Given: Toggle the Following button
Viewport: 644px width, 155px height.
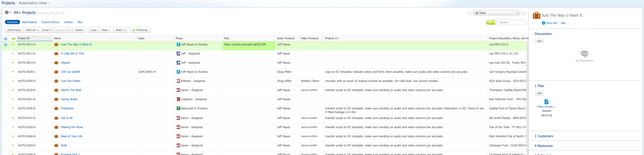Looking at the screenshot, I should (x=140, y=30).
